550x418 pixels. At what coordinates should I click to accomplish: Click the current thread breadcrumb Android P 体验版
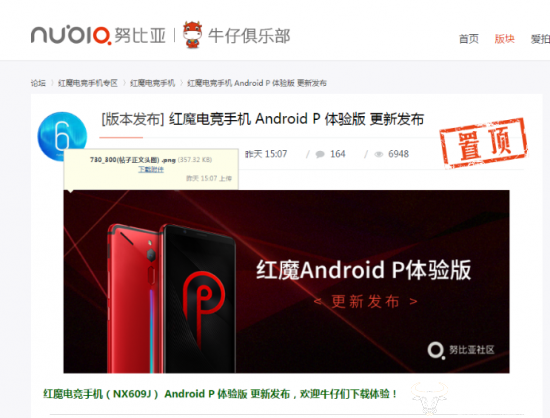pyautogui.click(x=257, y=83)
